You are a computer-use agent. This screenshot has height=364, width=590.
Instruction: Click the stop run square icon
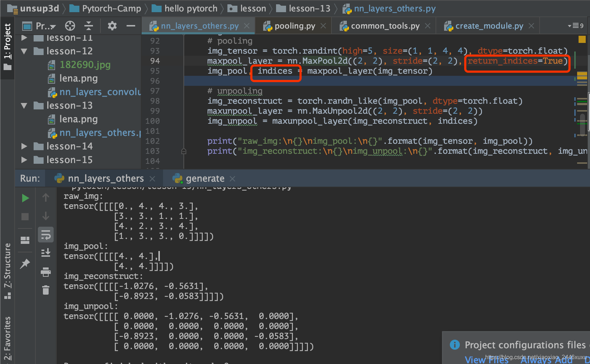25,216
